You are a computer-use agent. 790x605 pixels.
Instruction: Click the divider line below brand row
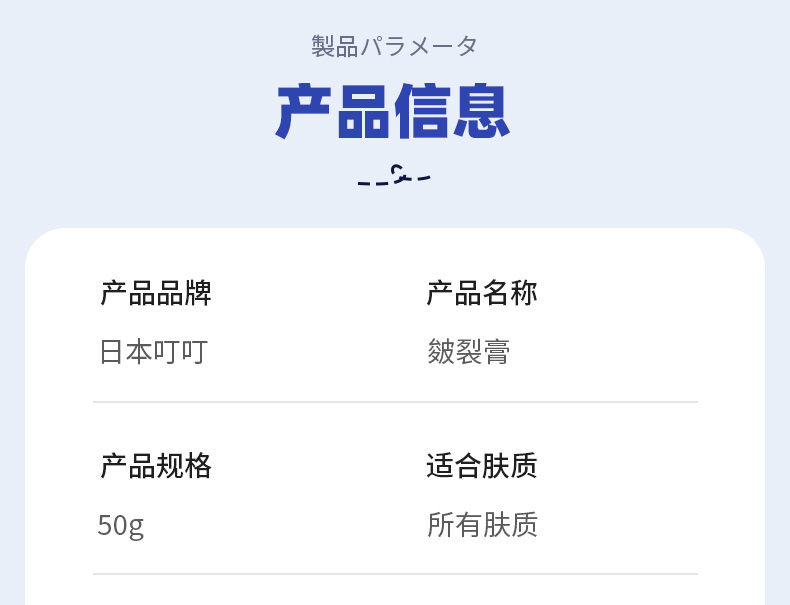[x=396, y=402]
